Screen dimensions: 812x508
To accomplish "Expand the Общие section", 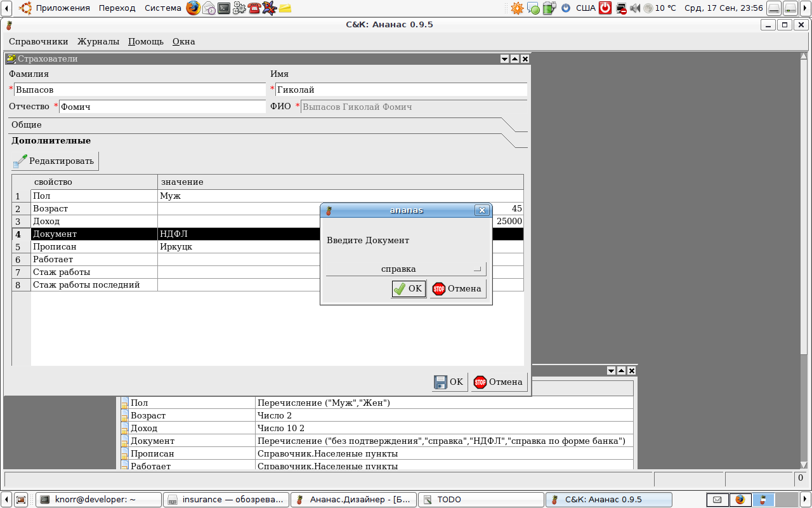I will [x=27, y=125].
